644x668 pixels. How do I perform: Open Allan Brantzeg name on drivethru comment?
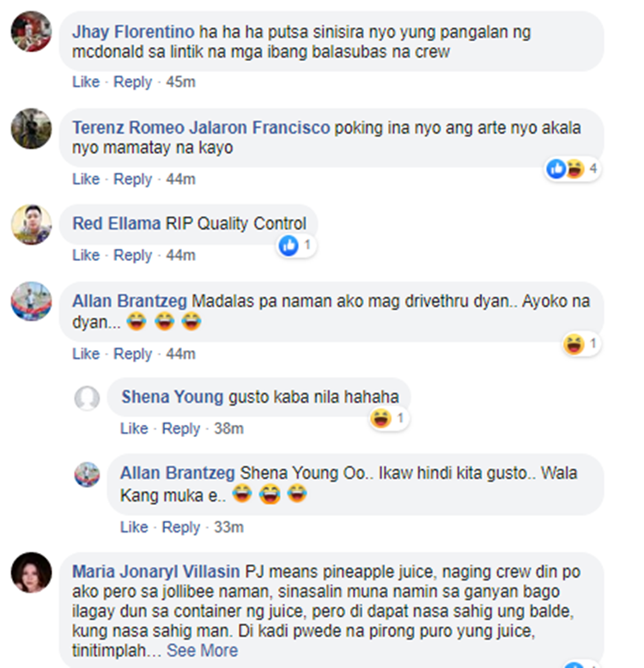[x=130, y=301]
